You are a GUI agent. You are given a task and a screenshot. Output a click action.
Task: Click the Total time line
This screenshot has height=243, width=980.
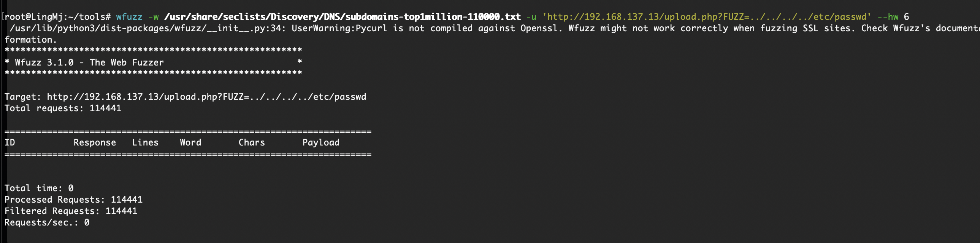pos(39,188)
